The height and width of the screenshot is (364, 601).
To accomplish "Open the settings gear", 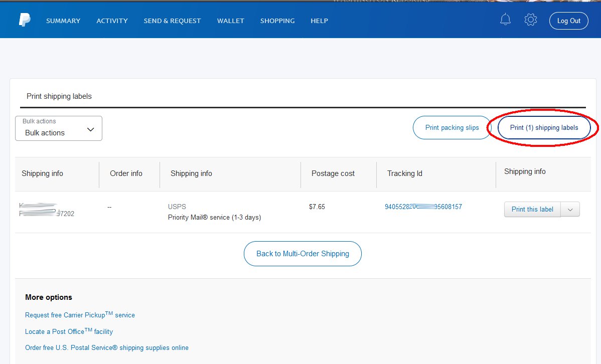I will [530, 20].
